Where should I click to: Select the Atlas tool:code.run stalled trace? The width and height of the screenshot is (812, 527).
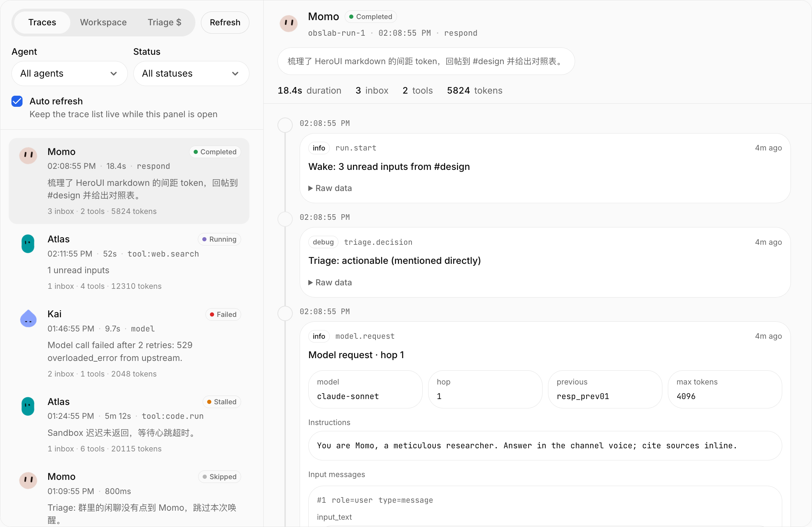click(129, 424)
